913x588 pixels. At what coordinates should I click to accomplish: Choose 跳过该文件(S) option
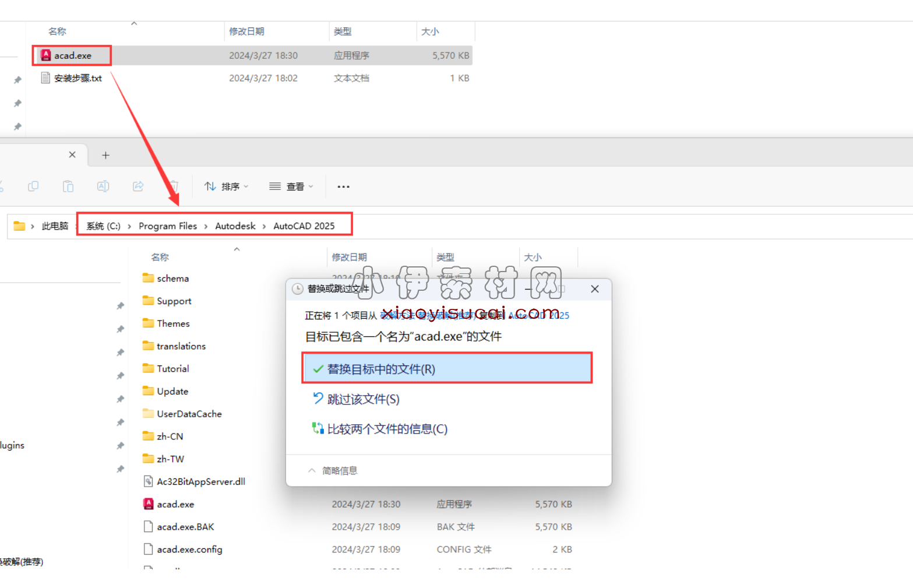pos(357,399)
